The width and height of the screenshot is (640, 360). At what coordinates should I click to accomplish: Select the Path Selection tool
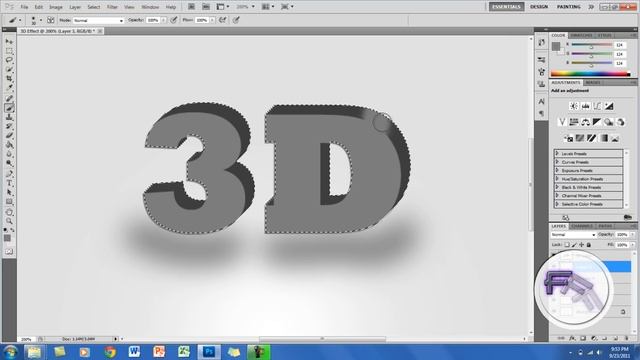pyautogui.click(x=9, y=193)
